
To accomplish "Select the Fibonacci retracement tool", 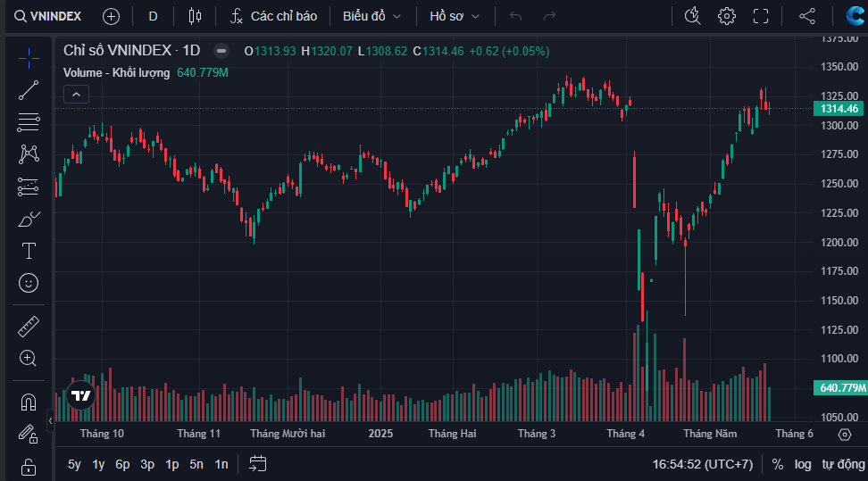I will click(29, 122).
